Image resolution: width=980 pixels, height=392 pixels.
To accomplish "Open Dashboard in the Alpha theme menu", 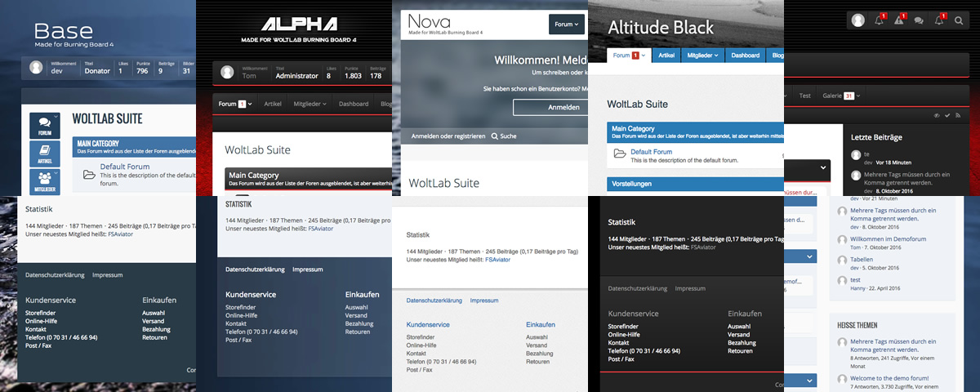I will click(353, 104).
